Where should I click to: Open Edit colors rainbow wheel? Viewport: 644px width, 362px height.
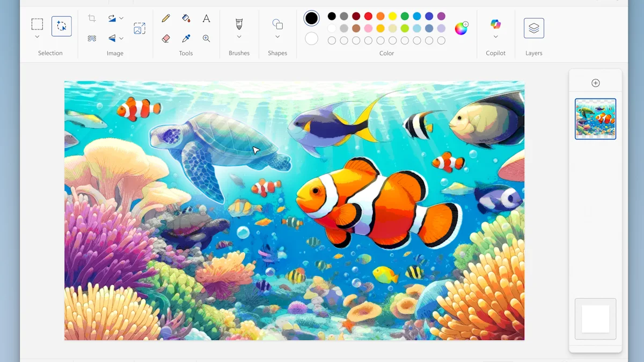click(461, 28)
